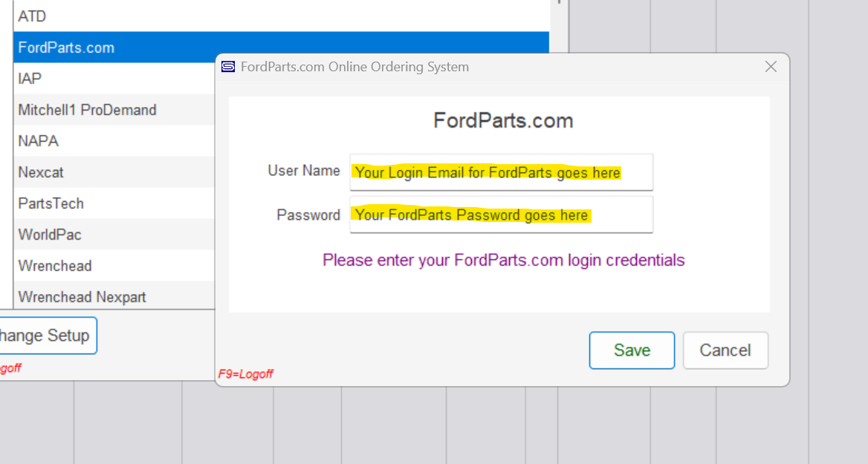Open the Change Setup button
868x464 pixels.
48,335
